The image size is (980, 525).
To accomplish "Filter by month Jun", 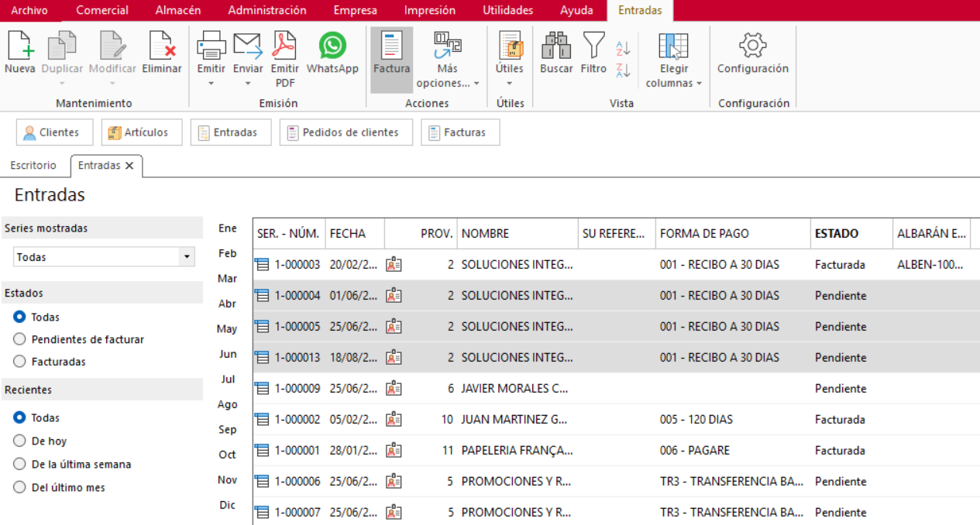I will (228, 354).
